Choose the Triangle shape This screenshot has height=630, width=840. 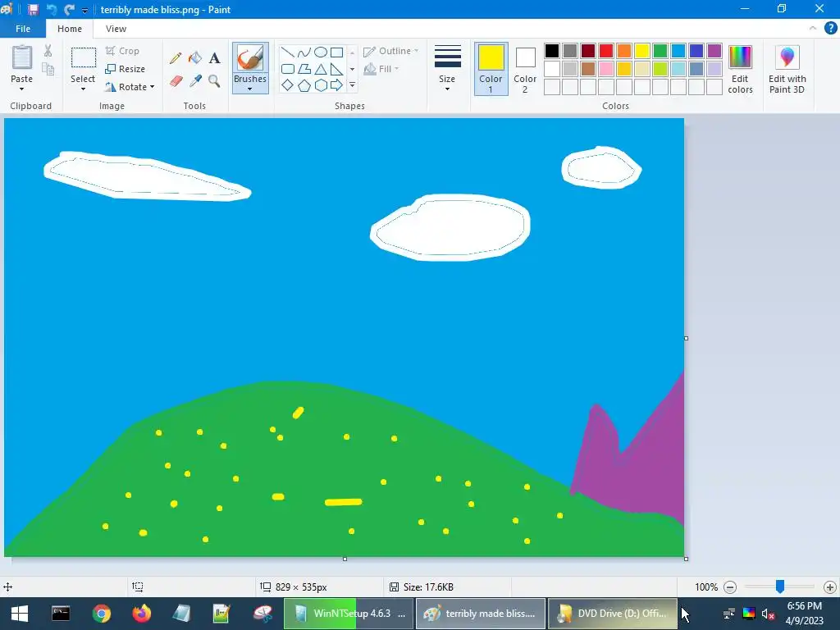pos(321,69)
